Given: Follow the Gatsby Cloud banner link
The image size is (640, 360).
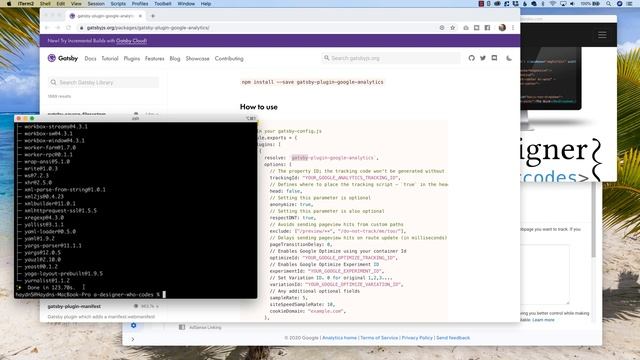Looking at the screenshot, I should click(131, 41).
